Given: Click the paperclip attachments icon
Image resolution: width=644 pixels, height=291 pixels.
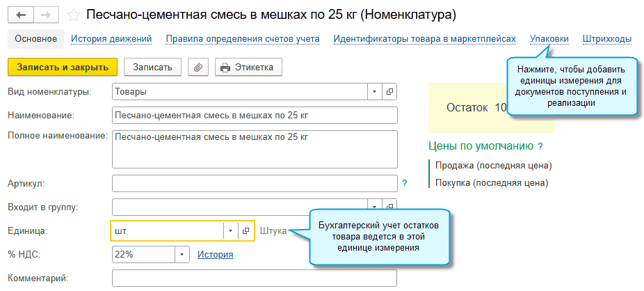Looking at the screenshot, I should [198, 68].
